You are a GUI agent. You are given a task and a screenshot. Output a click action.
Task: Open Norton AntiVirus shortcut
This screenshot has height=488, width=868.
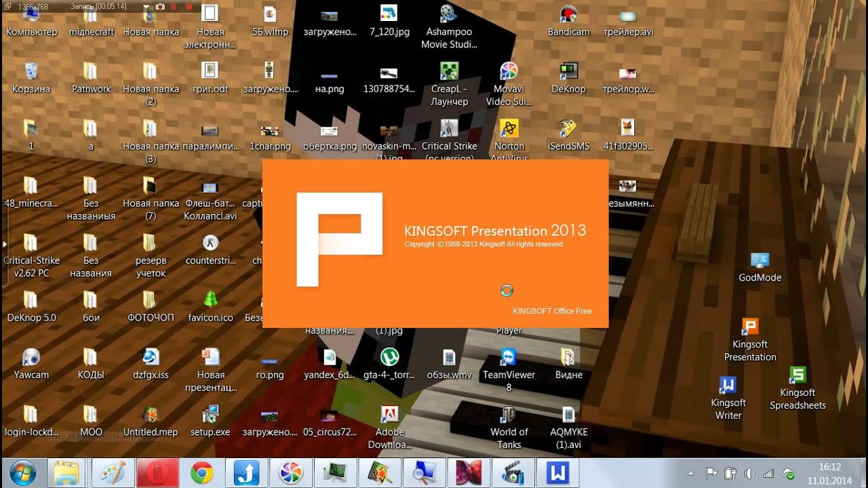509,141
